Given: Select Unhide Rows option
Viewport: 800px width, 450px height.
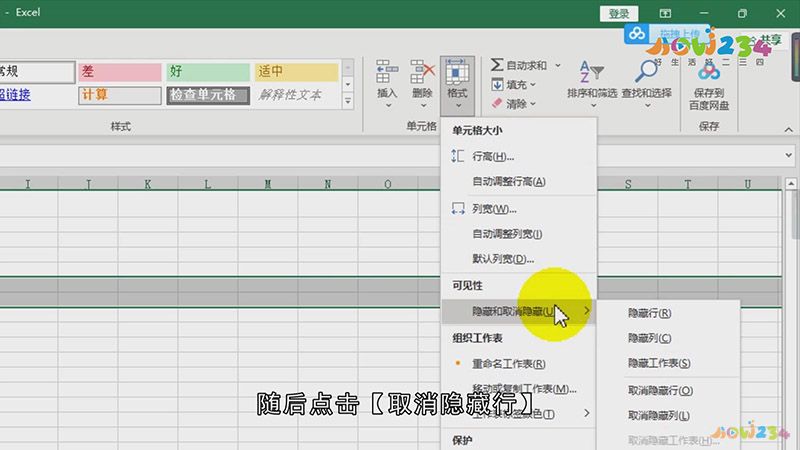Looking at the screenshot, I should [x=668, y=390].
